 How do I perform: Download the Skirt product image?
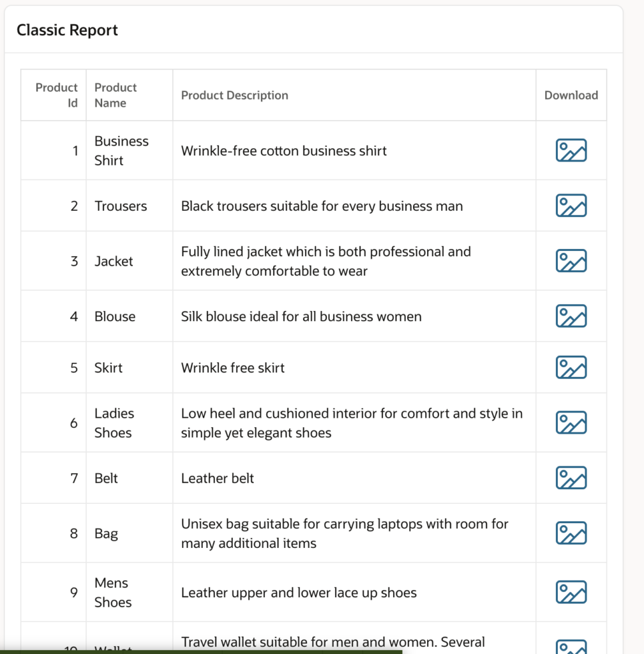571,368
